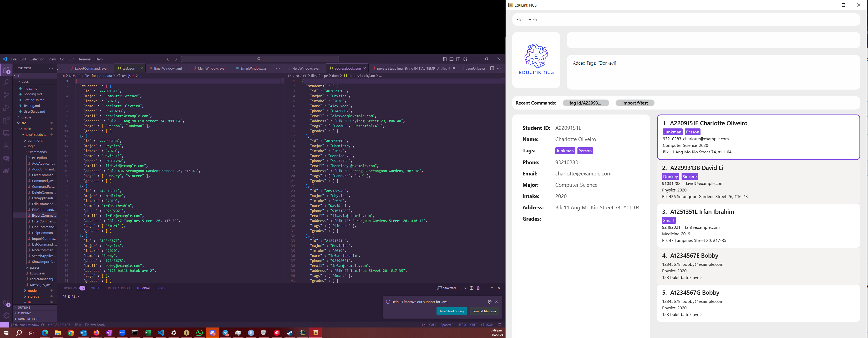Open VS Code notifications bell
868x338 pixels.
click(x=499, y=325)
